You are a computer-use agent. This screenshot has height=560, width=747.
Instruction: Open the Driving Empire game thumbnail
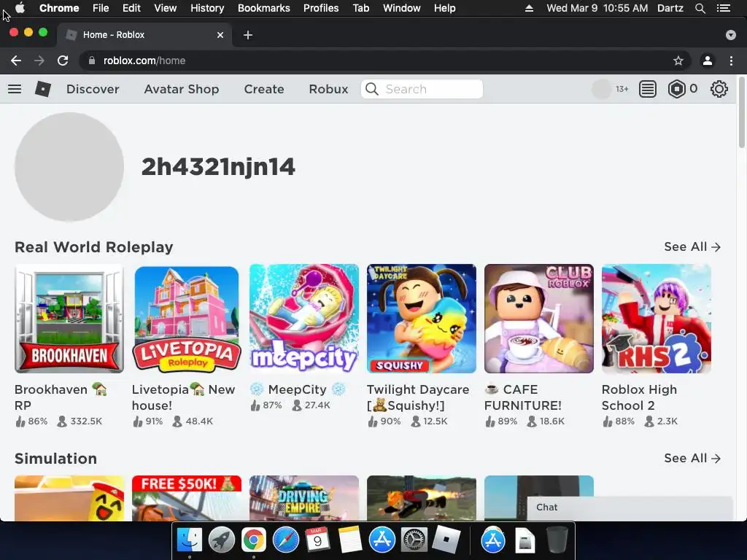pos(304,497)
